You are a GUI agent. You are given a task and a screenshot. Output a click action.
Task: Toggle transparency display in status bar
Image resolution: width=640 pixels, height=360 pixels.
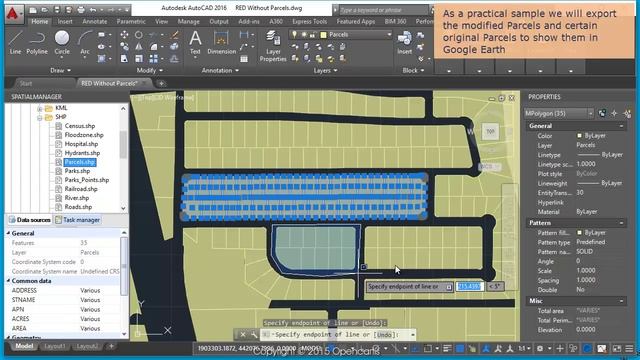click(460, 349)
